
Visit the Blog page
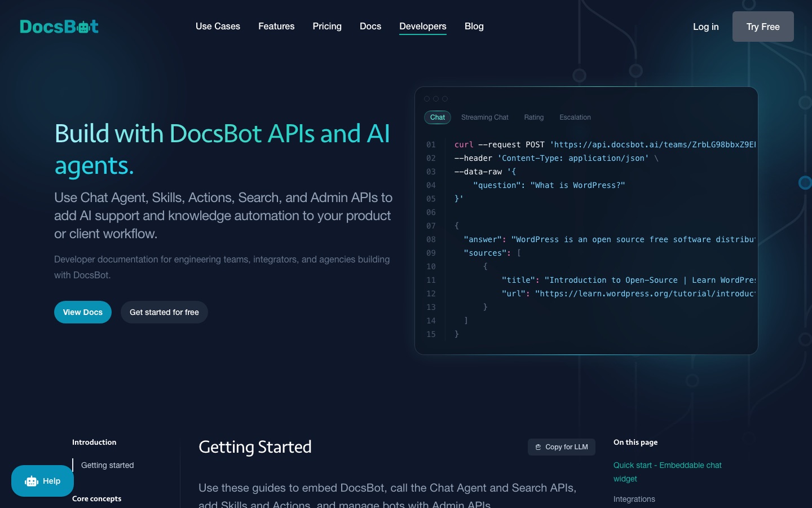point(474,27)
